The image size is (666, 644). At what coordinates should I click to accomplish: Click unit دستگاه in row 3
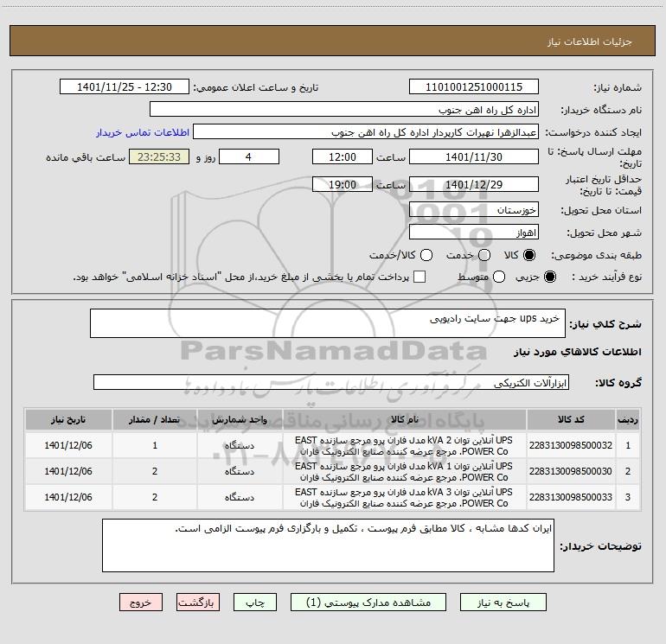pyautogui.click(x=240, y=497)
